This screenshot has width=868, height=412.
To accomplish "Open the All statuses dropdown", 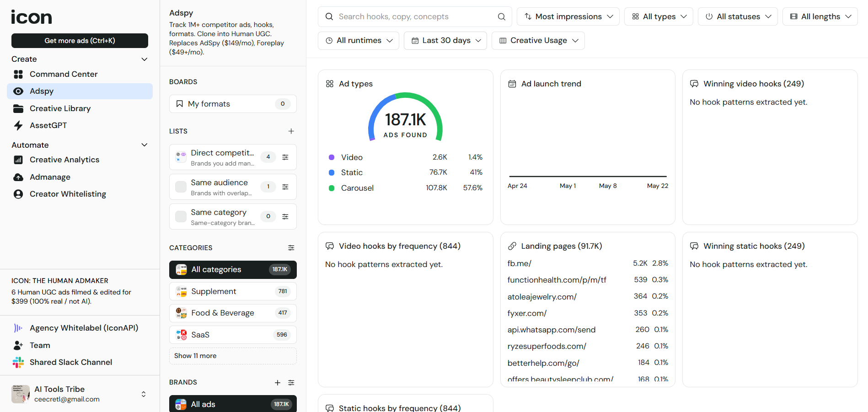I will point(738,16).
